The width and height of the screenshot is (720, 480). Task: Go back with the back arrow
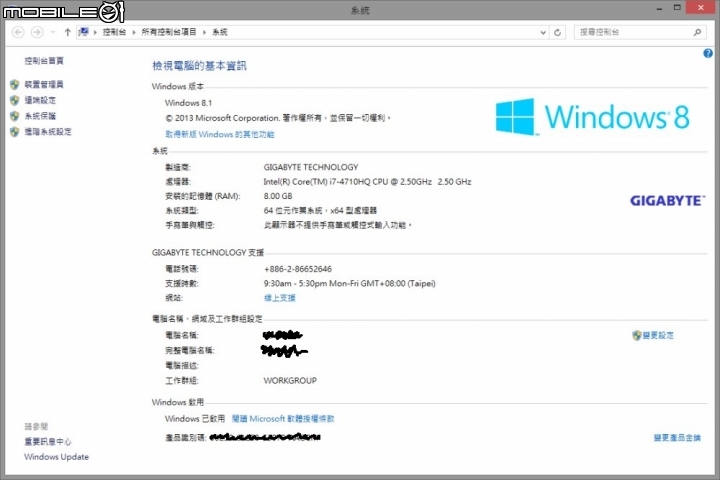pos(18,32)
